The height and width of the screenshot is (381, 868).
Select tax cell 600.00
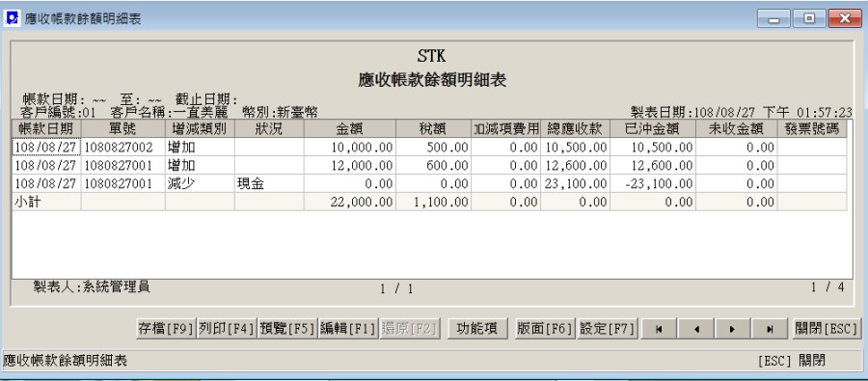433,165
